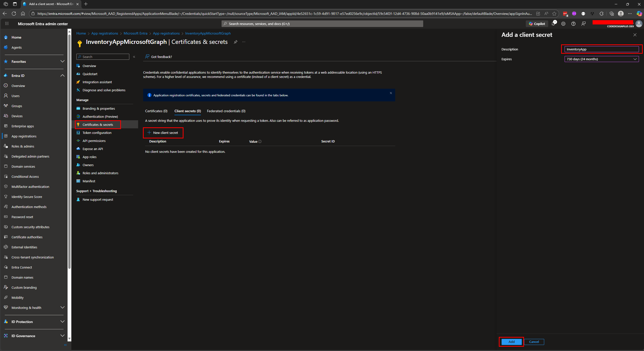This screenshot has width=644, height=351.
Task: Open the blade more options ellipsis
Action: pos(244,42)
